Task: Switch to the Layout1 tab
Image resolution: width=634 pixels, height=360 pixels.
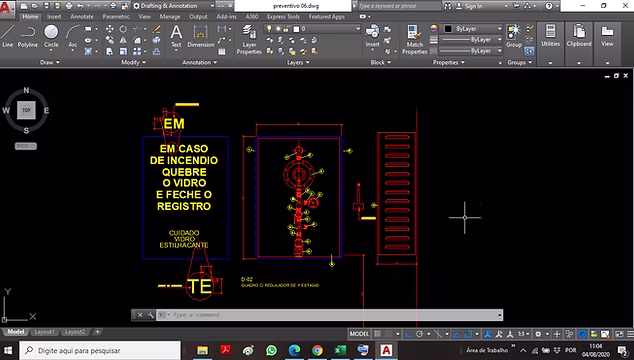Action: pyautogui.click(x=44, y=332)
